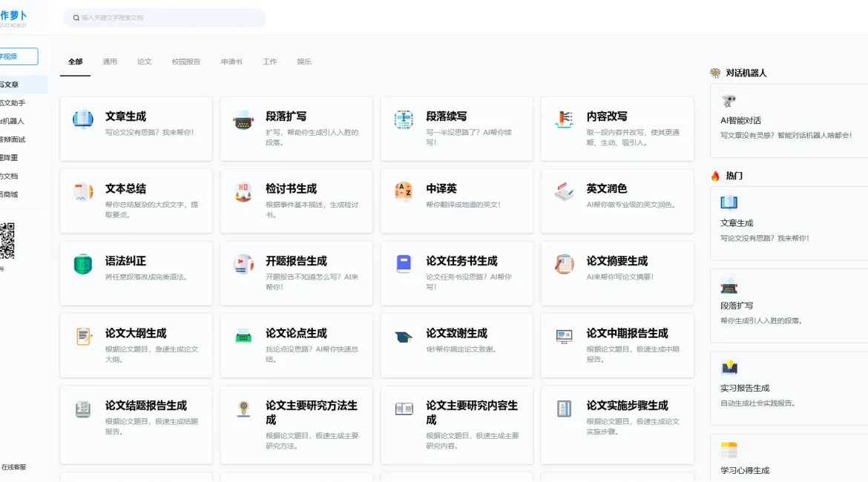
Task: Click the 论文中期报告生成 monitor icon
Action: pyautogui.click(x=564, y=336)
